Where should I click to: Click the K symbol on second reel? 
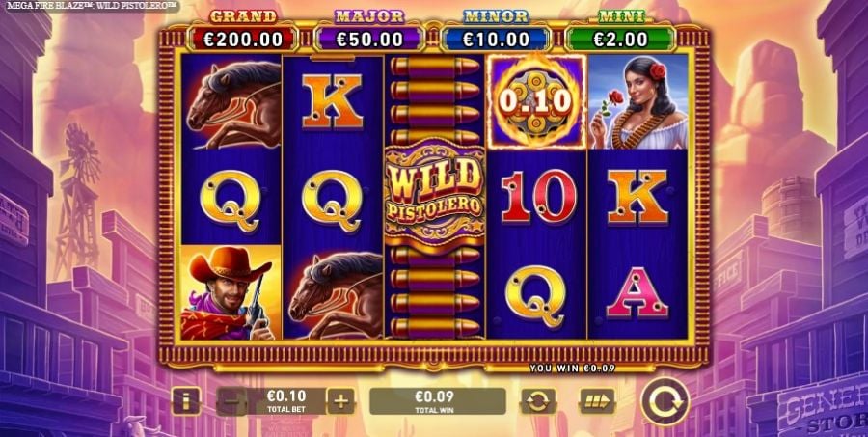[332, 101]
